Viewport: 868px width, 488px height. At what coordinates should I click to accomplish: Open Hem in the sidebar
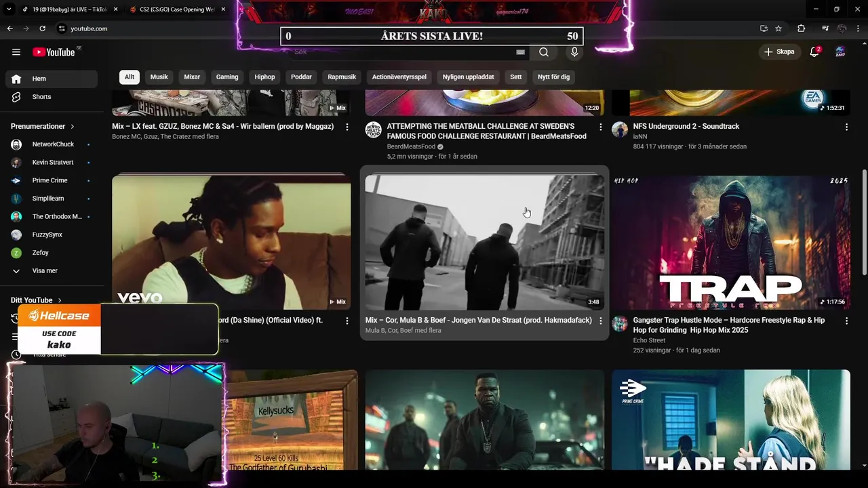tap(52, 79)
